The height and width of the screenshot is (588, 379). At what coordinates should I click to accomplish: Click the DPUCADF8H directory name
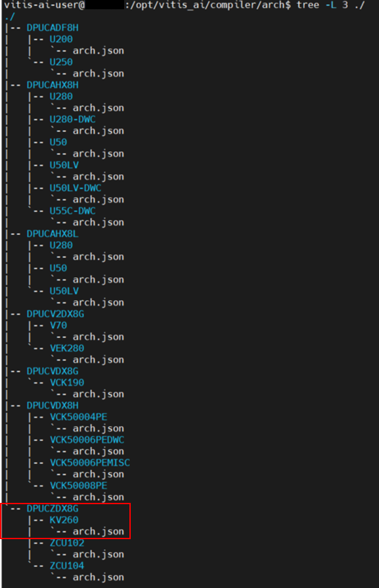click(x=53, y=28)
